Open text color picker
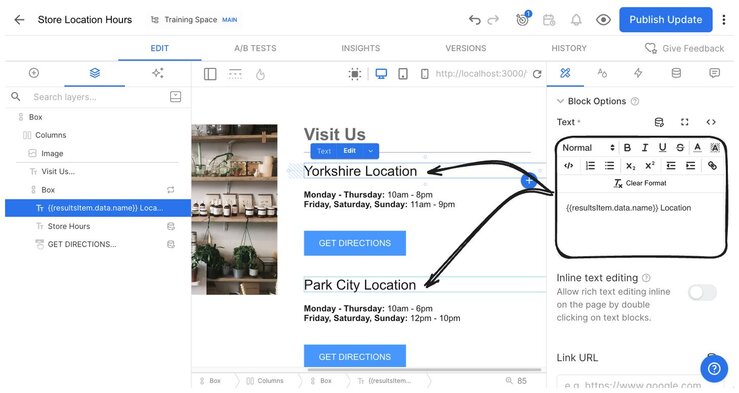The height and width of the screenshot is (393, 739). 698,147
